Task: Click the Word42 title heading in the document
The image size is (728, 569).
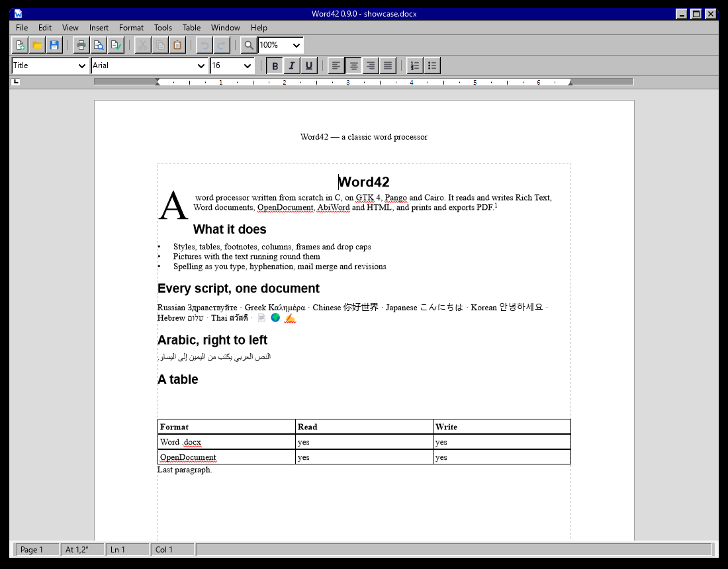Action: (x=363, y=181)
